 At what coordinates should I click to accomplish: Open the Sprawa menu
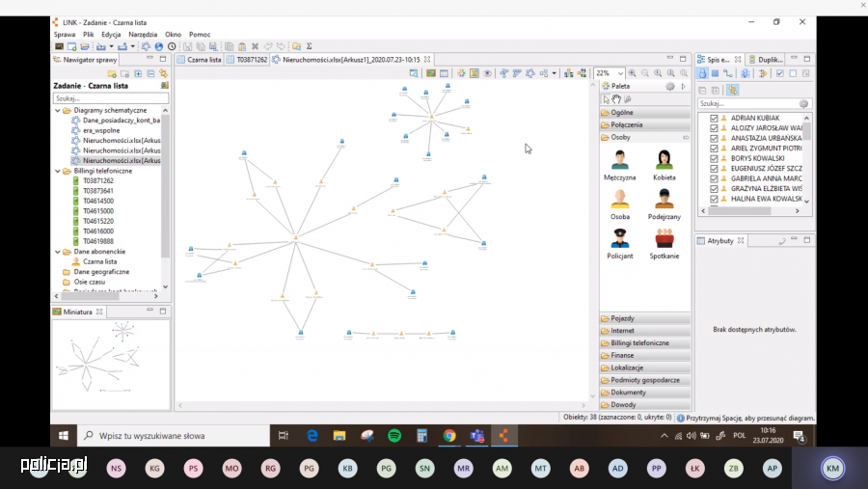tap(65, 35)
